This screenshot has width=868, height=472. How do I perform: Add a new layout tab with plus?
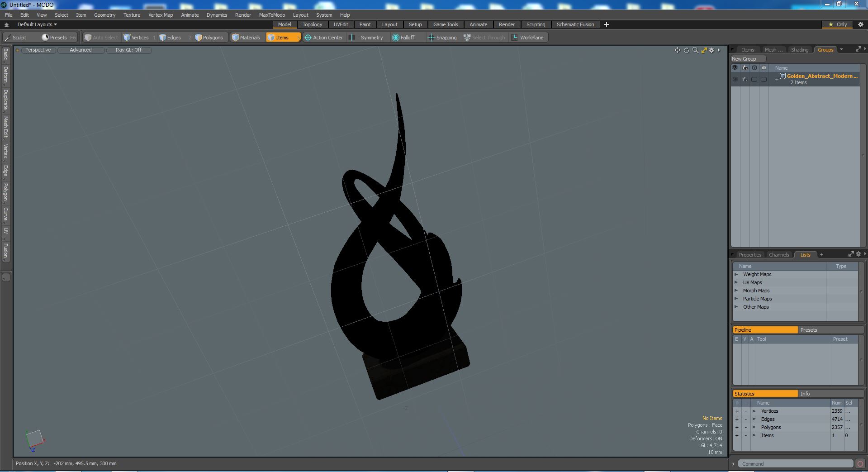coord(607,24)
